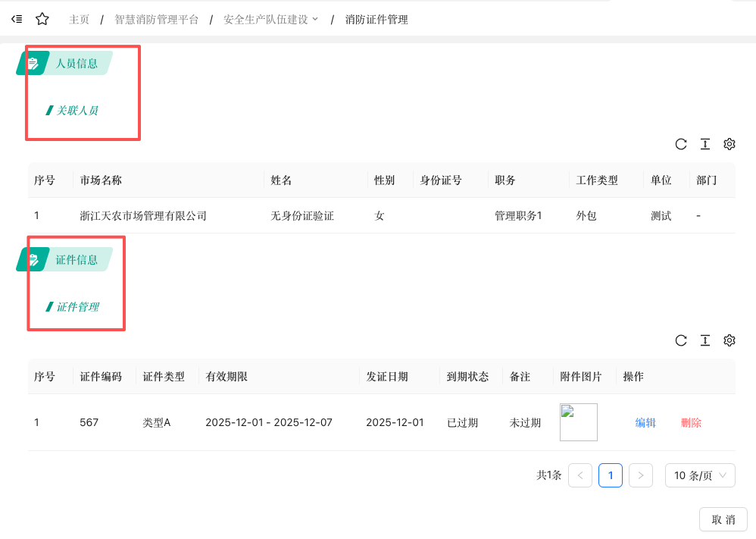Screen dimensions: 756x539
Task: Click 删除 for certificate 567
Action: pyautogui.click(x=691, y=423)
